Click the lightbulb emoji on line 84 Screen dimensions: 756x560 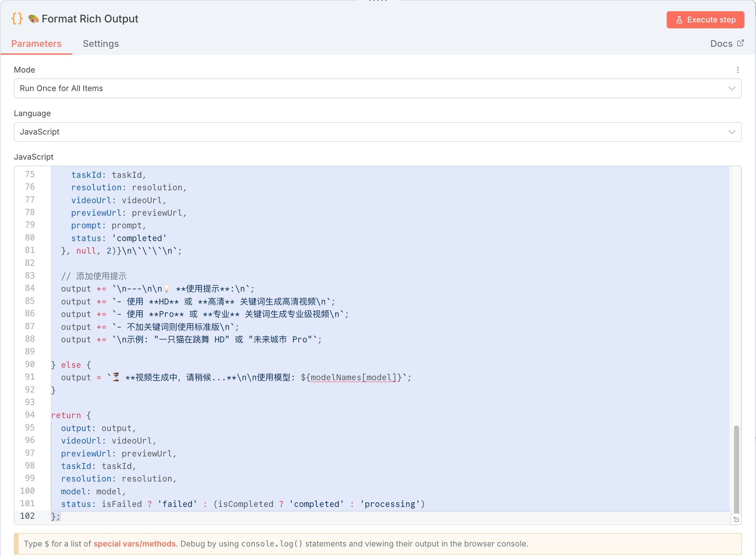pos(167,289)
